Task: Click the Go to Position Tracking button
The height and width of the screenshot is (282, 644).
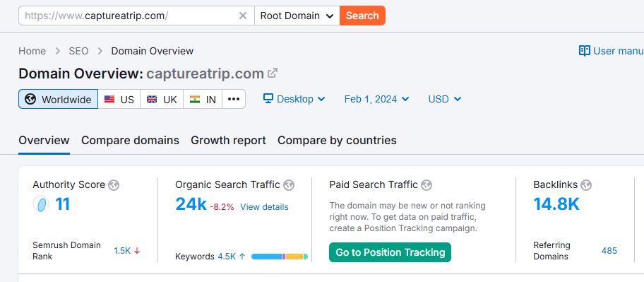Action: point(390,252)
